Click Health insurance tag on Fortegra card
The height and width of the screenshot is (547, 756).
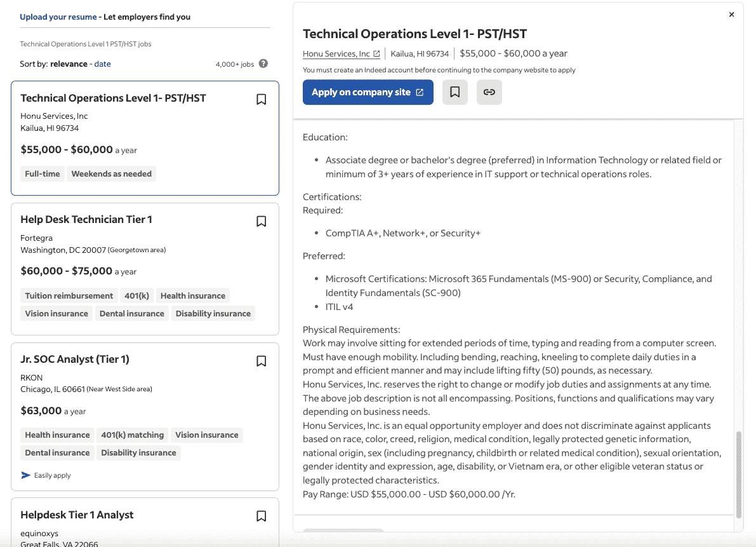click(x=193, y=295)
